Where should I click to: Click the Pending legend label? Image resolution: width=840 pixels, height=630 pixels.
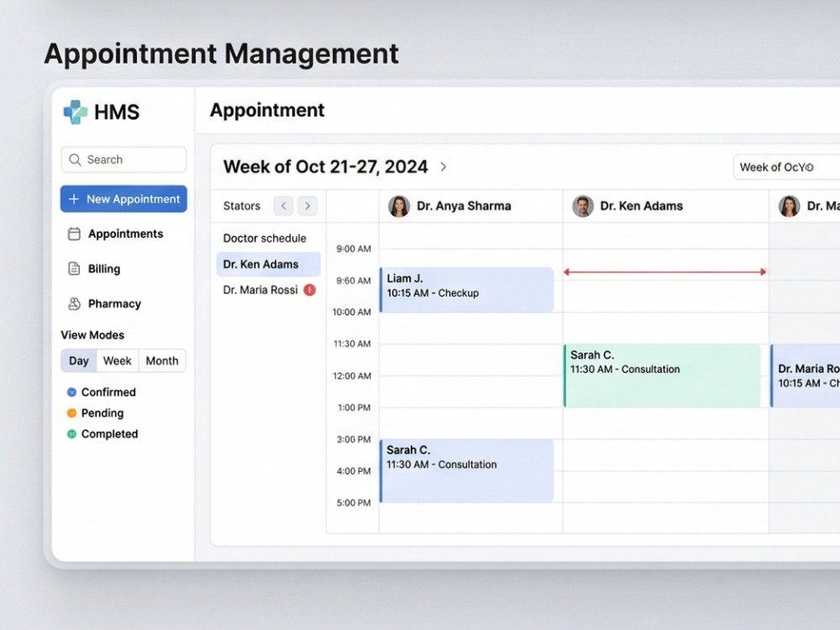click(102, 413)
